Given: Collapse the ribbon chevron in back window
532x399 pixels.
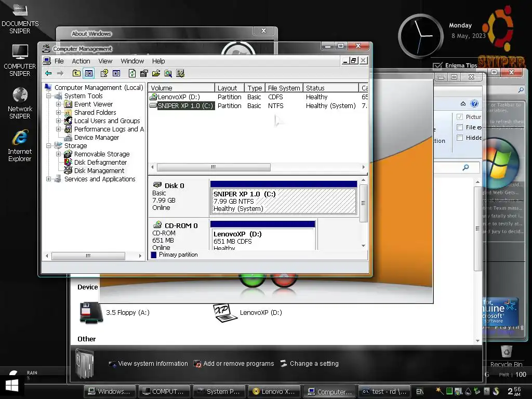Looking at the screenshot, I should point(463,103).
